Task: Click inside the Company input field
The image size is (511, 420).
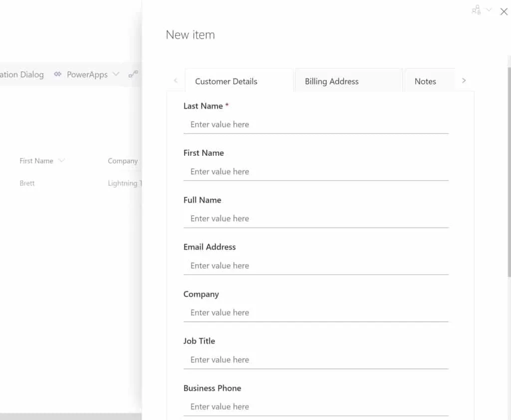Action: pos(314,312)
